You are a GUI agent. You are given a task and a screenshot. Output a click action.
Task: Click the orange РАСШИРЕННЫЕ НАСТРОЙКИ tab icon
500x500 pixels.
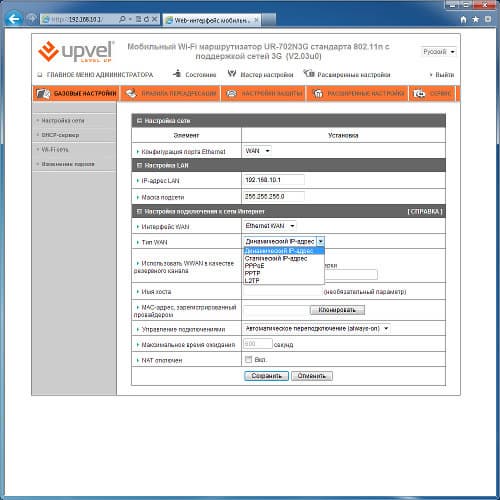[x=317, y=94]
